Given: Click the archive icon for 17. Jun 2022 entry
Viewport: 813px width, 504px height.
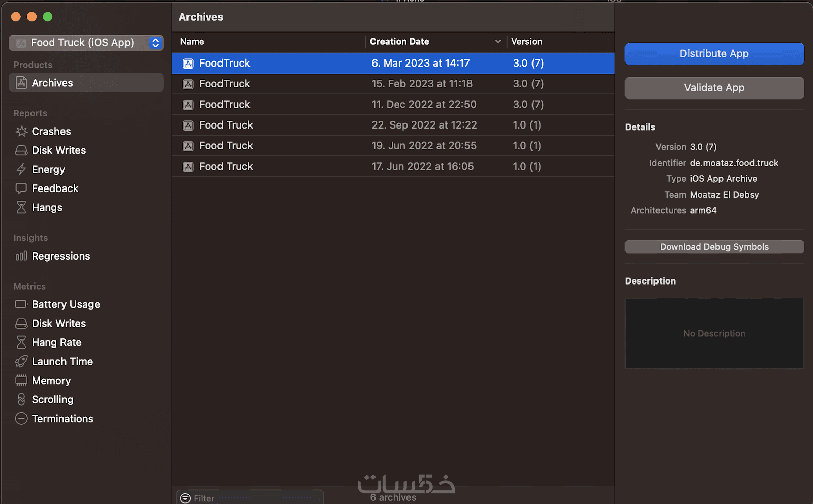Looking at the screenshot, I should pyautogui.click(x=188, y=167).
